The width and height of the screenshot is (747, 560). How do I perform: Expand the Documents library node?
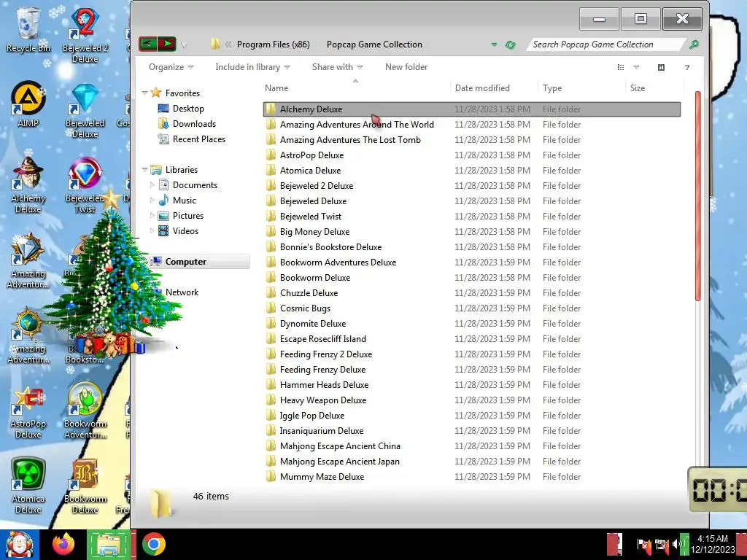pos(152,184)
